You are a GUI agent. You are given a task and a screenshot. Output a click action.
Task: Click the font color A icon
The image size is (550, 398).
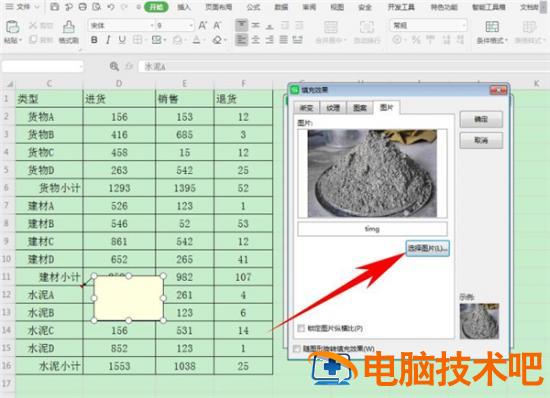196,40
